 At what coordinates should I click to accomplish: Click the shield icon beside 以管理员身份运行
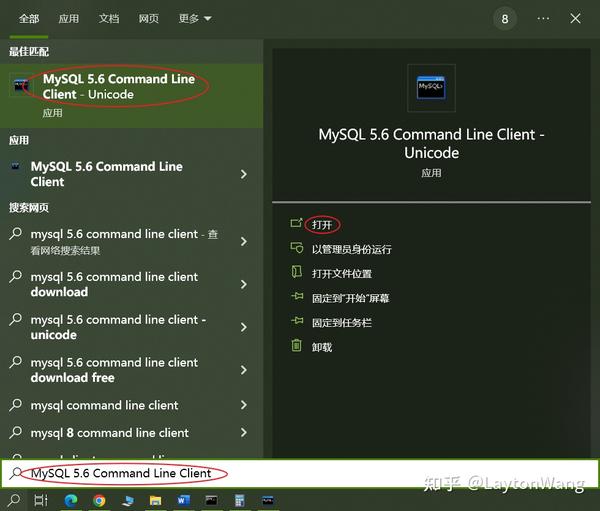click(x=297, y=248)
